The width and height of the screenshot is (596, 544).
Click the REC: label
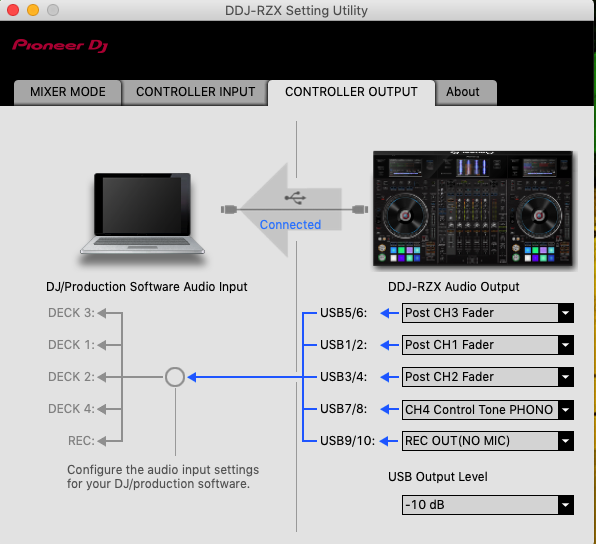[x=81, y=441]
